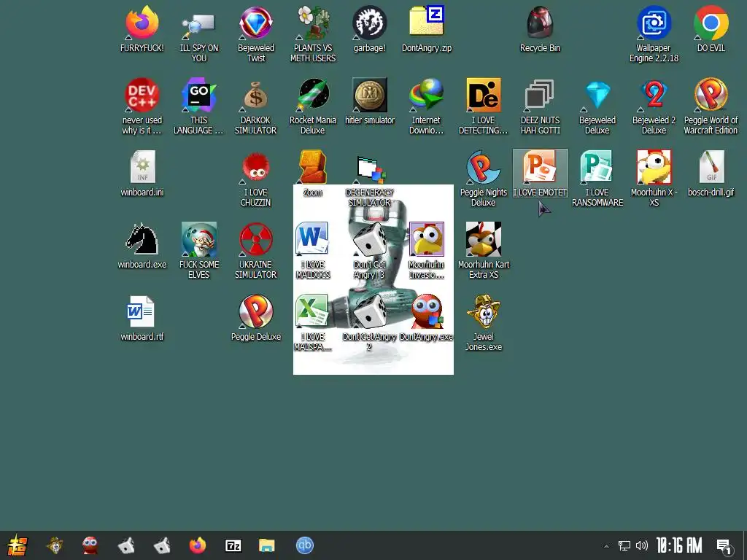Click the 10:16 AM clock
Image resolution: width=747 pixels, height=560 pixels.
[679, 545]
